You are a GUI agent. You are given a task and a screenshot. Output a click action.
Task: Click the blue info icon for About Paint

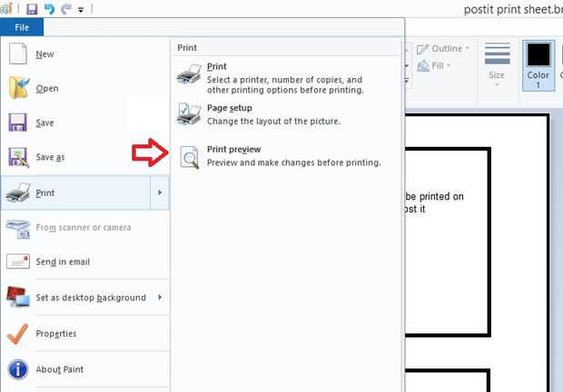point(17,369)
